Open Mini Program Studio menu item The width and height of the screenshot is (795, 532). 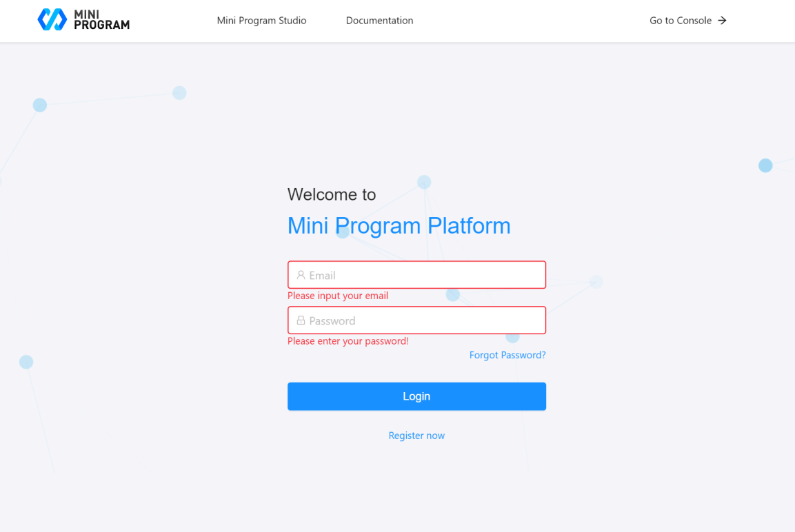click(261, 20)
